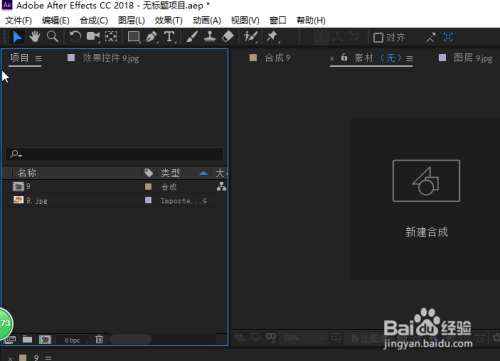Close the timeline tab 9
This screenshot has height=361, width=500.
[10, 359]
